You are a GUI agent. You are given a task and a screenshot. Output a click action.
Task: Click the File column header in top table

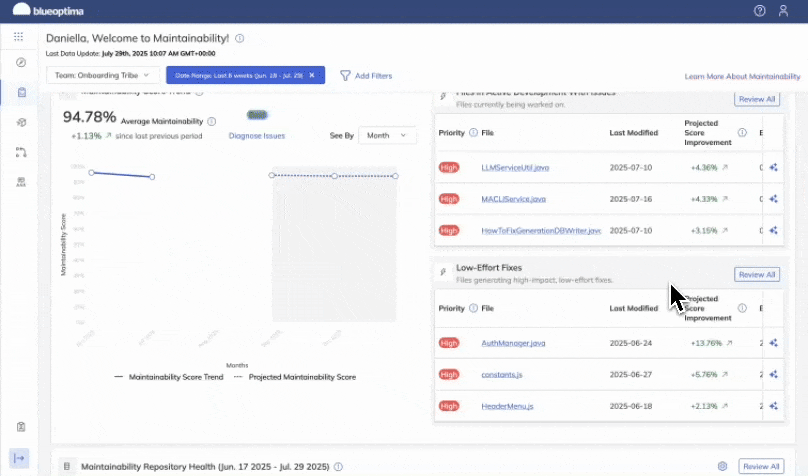click(x=487, y=132)
